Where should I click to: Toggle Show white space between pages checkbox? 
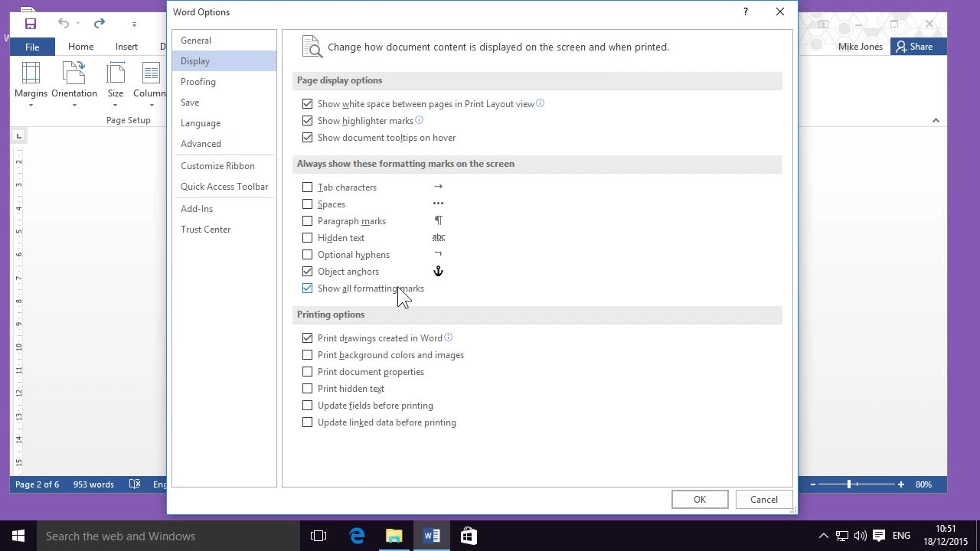307,104
